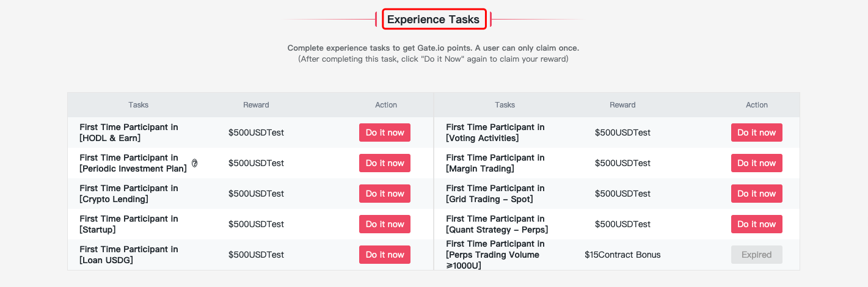Image resolution: width=868 pixels, height=287 pixels.
Task: Click the right Action column header
Action: click(756, 105)
